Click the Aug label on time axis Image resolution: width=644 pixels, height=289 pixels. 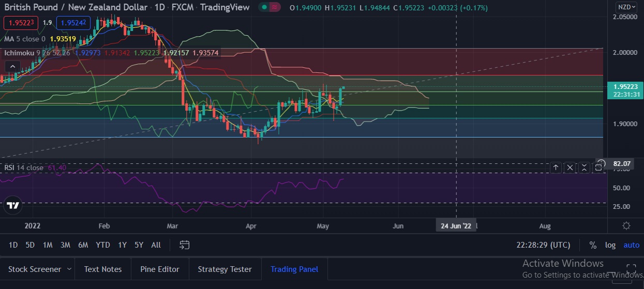[x=545, y=226]
